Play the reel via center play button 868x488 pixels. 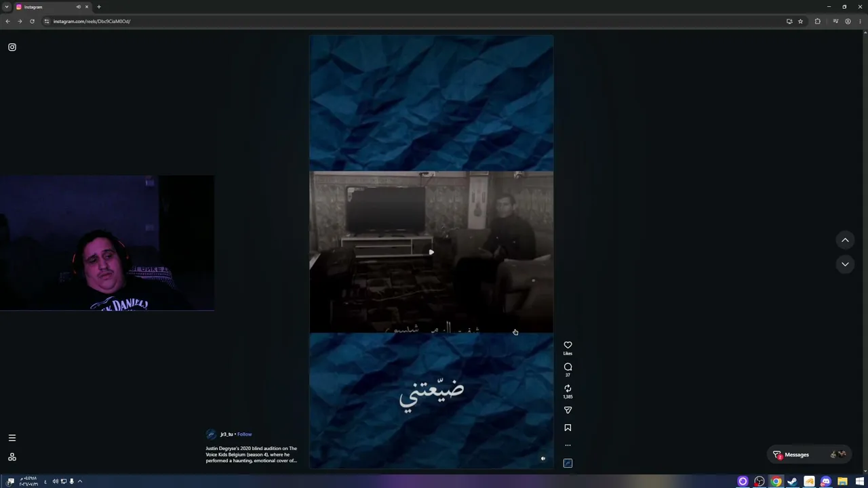(x=431, y=252)
